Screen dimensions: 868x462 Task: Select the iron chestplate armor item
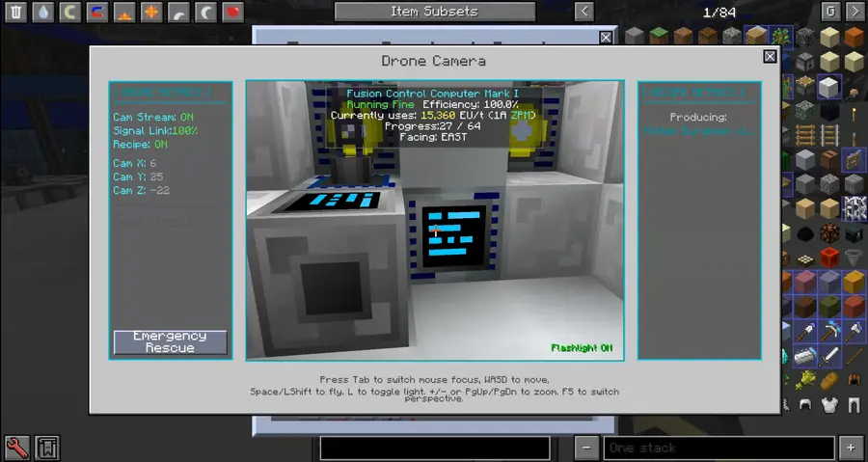(829, 404)
